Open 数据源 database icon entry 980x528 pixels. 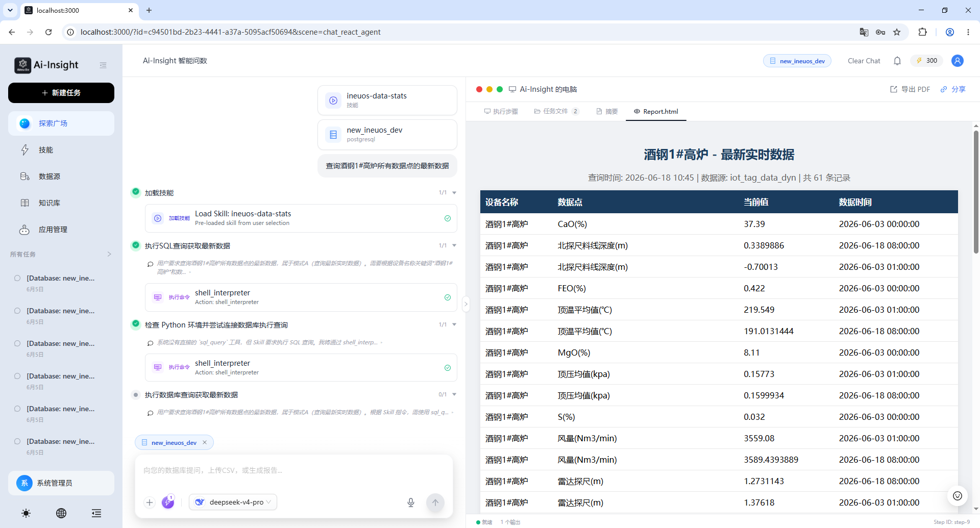(x=24, y=177)
